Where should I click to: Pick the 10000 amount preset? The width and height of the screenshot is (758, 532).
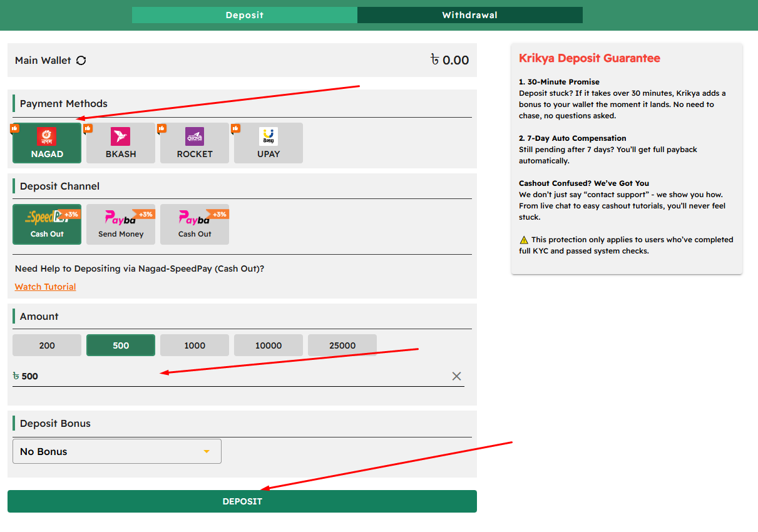point(269,345)
